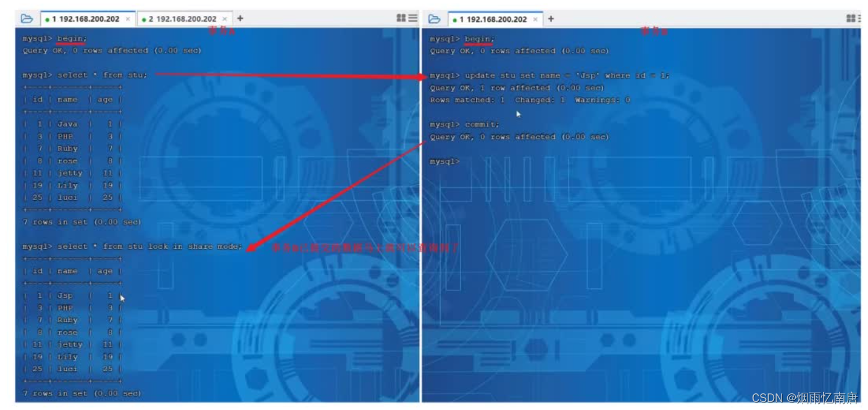Open the session folder icon in left pane

[x=27, y=19]
